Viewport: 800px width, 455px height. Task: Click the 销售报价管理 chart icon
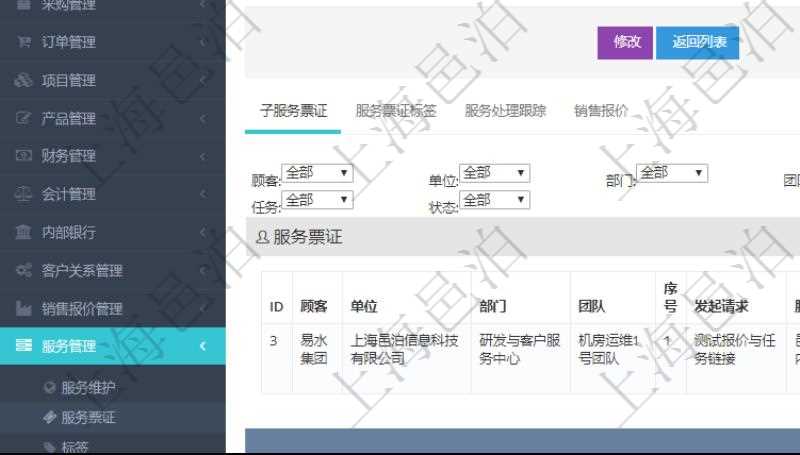(23, 308)
